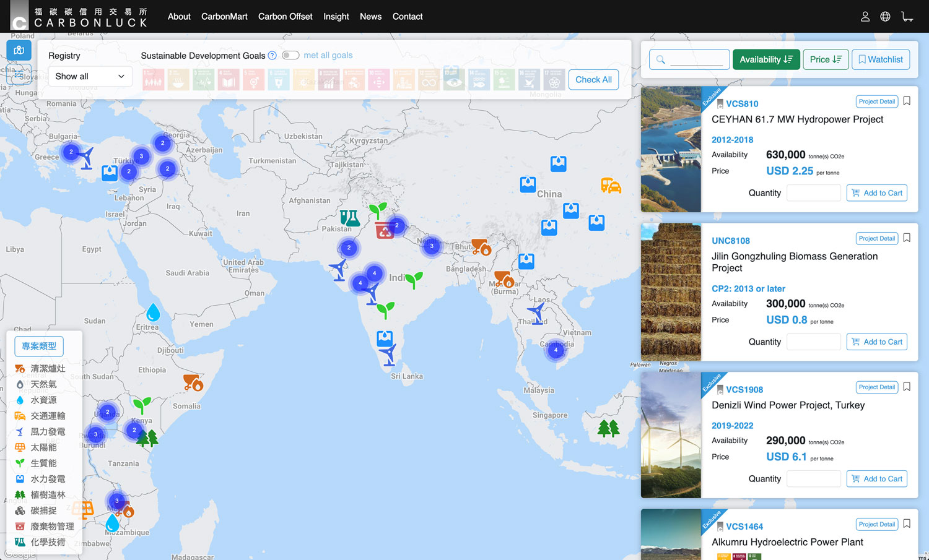Viewport: 929px width, 560px height.
Task: Open the Contact menu
Action: click(408, 17)
